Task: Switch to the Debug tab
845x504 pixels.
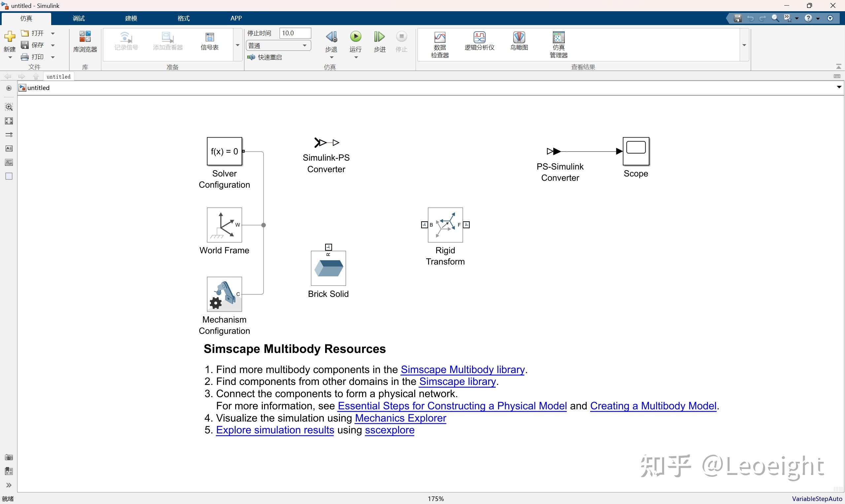Action: [79, 18]
